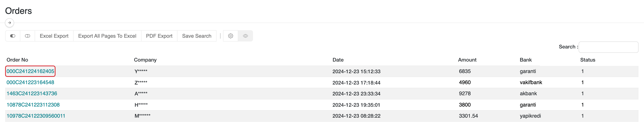Image resolution: width=644 pixels, height=122 pixels.
Task: Toggle the eye visibility icon
Action: pos(245,36)
